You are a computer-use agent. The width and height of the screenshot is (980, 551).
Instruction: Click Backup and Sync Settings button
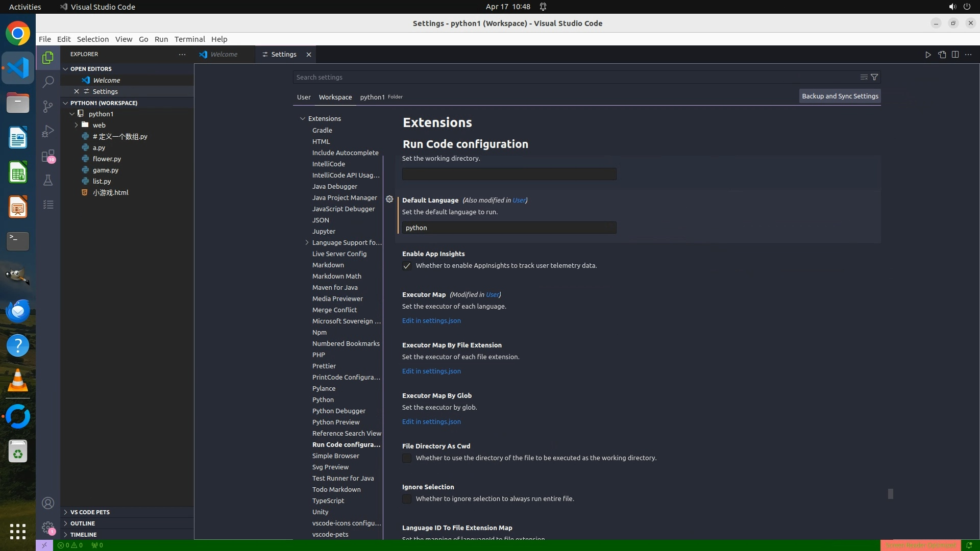(840, 96)
